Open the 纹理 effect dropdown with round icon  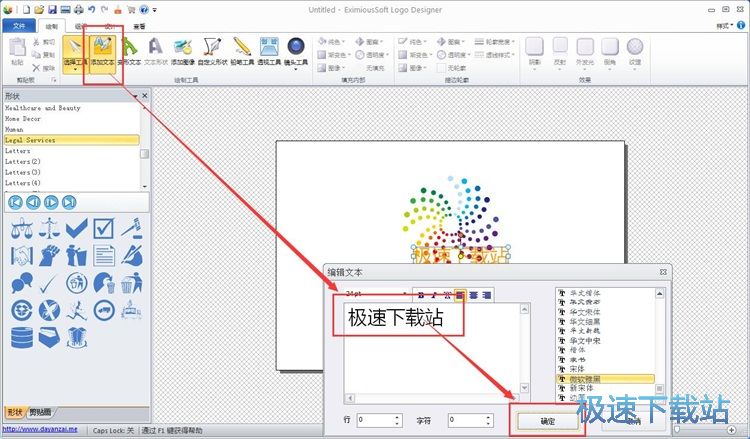635,54
